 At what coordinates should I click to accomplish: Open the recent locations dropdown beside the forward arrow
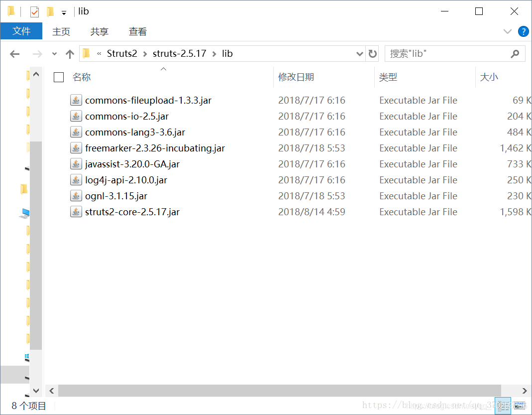point(54,53)
